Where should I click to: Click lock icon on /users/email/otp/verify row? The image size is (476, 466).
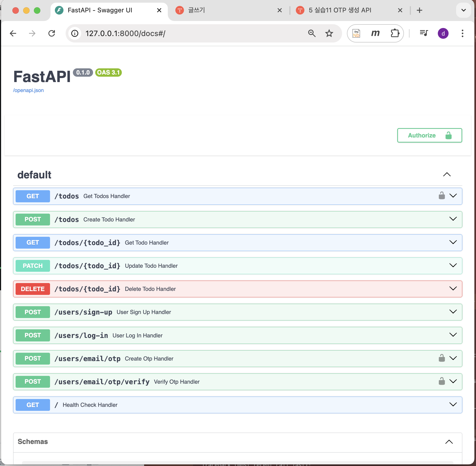tap(442, 381)
